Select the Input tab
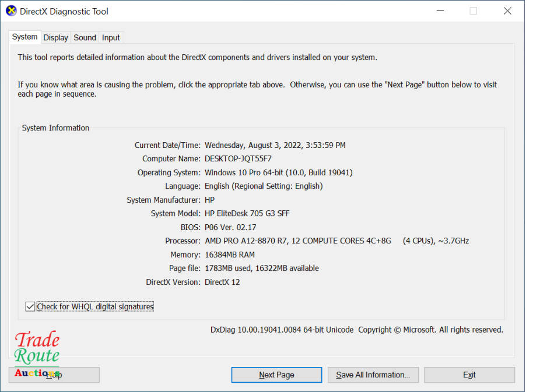554x392 pixels. click(111, 37)
